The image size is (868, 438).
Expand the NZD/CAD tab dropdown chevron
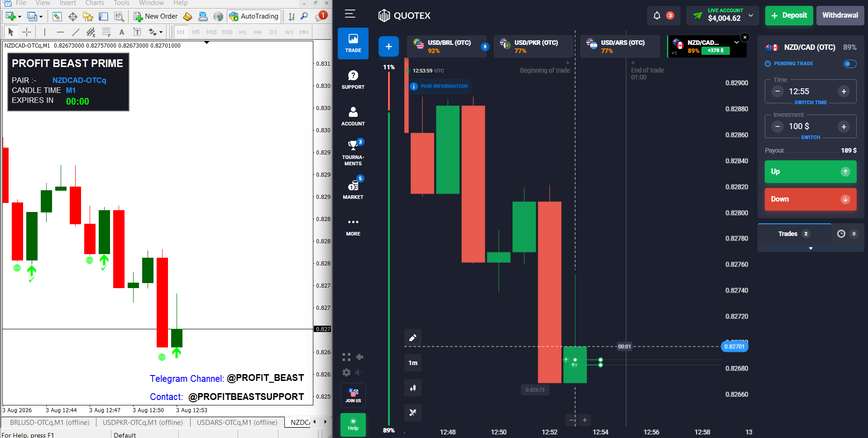pyautogui.click(x=737, y=42)
